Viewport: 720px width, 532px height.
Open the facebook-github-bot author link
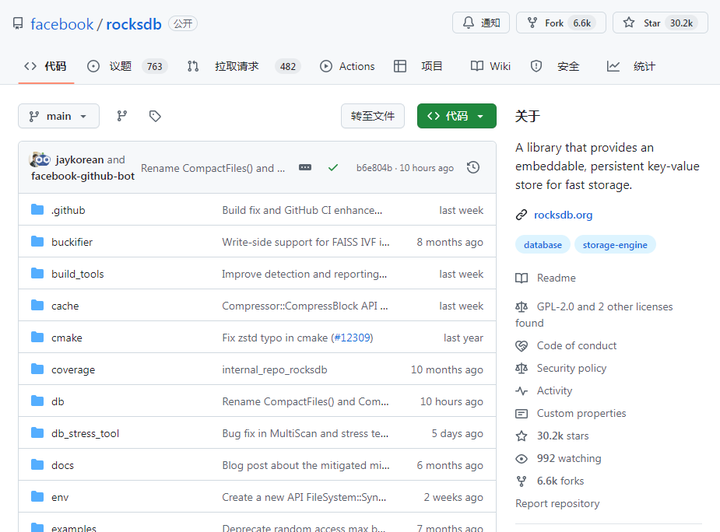click(x=83, y=176)
